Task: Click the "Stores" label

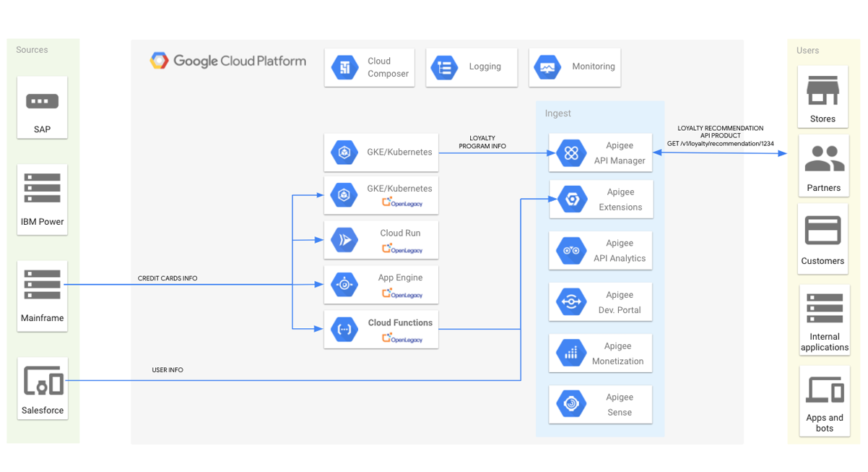Action: click(823, 119)
